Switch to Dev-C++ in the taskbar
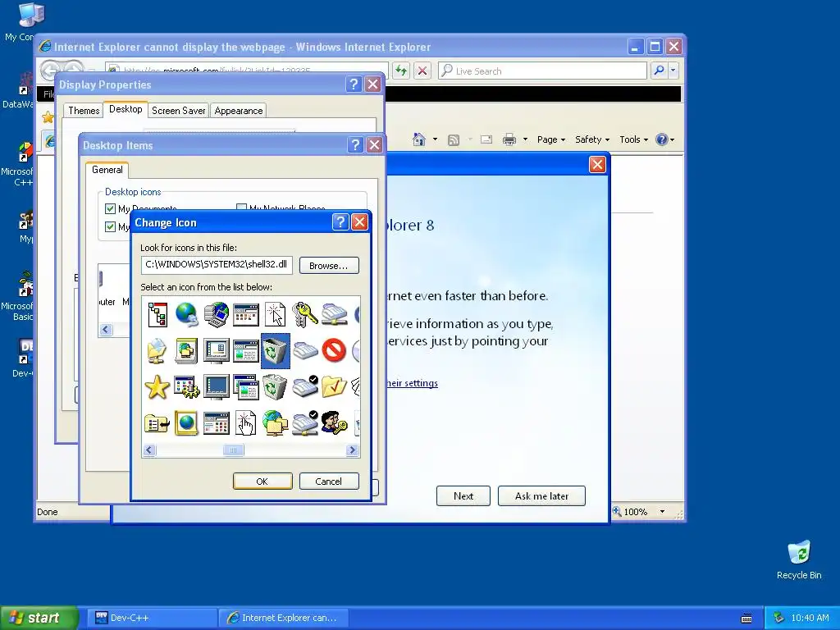This screenshot has height=630, width=840. click(x=150, y=618)
